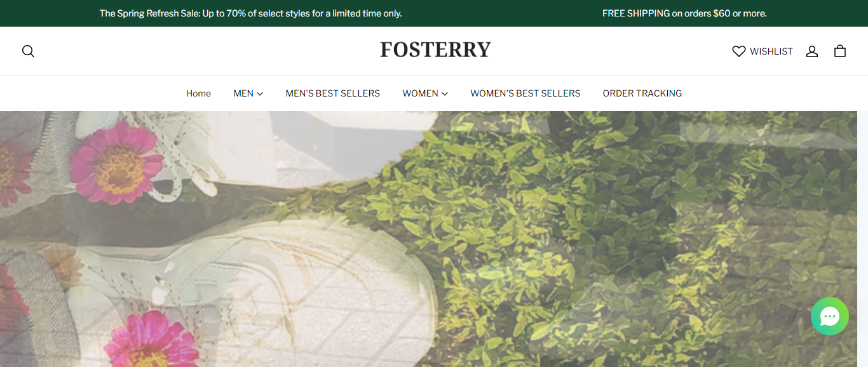
Task: Open the search magnifier icon
Action: pos(28,51)
